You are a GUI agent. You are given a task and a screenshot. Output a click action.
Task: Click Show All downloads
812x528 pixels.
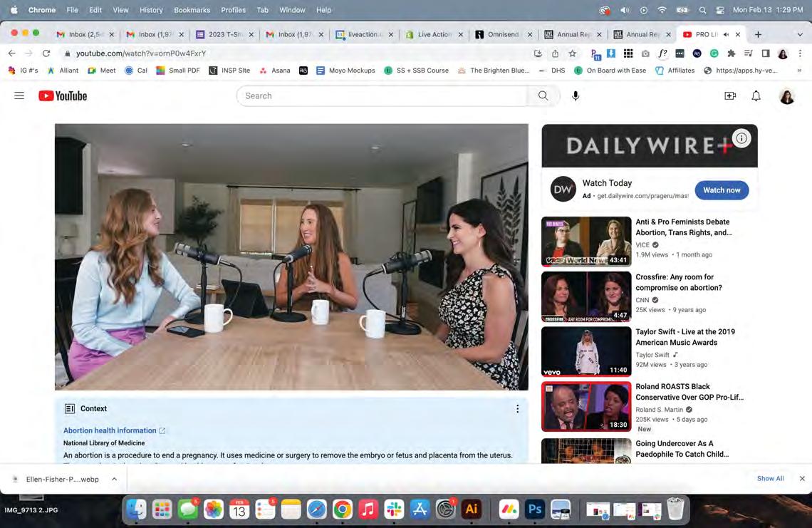770,479
